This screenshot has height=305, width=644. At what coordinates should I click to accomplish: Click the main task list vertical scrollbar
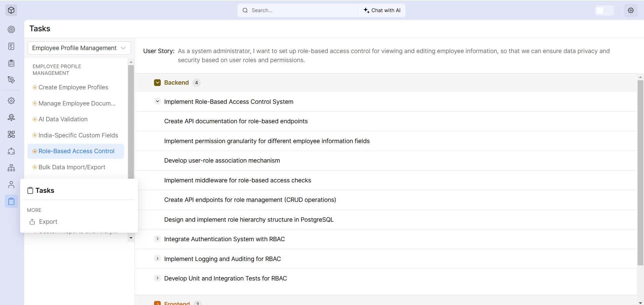pos(640,173)
